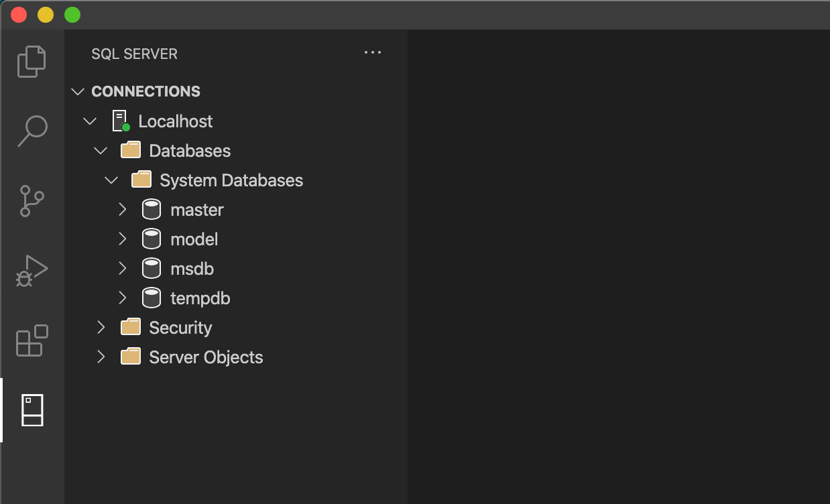Maximize the window with the green button
This screenshot has width=830, height=504.
click(72, 15)
